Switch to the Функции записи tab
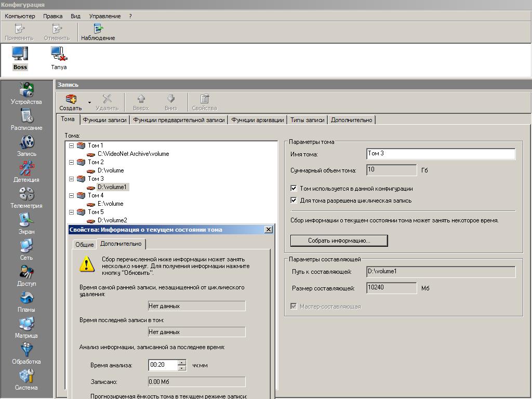The height and width of the screenshot is (399, 532). coord(104,120)
